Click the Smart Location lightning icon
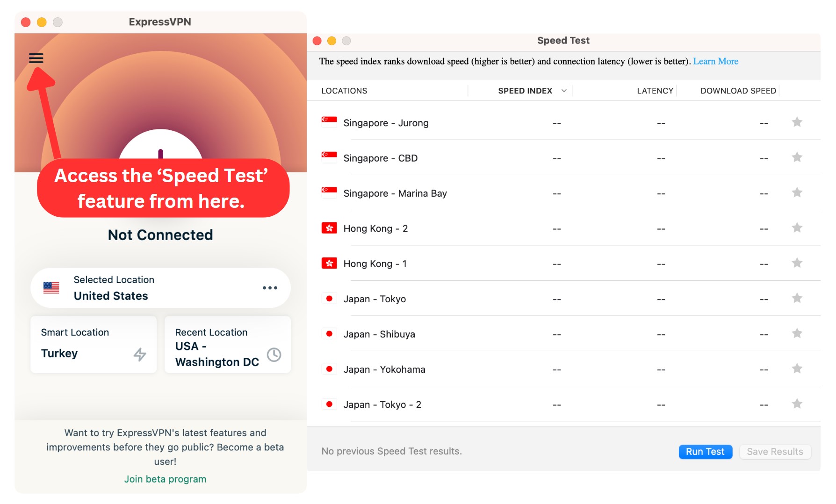The width and height of the screenshot is (836, 504). pyautogui.click(x=140, y=354)
